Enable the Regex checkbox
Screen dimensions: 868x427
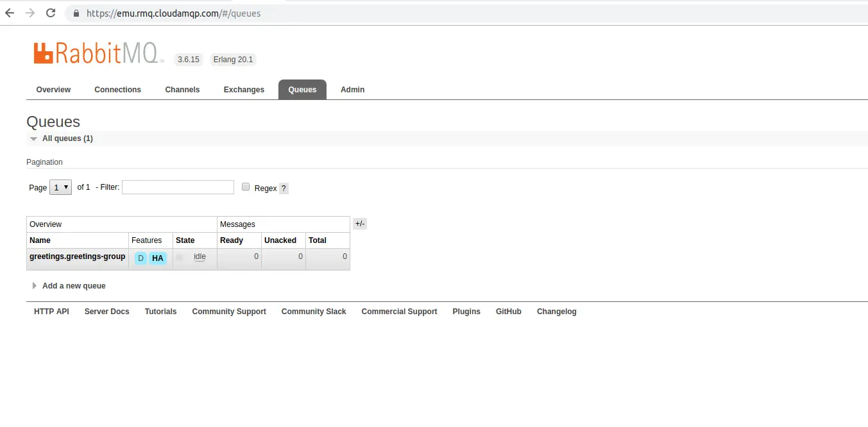click(x=246, y=187)
